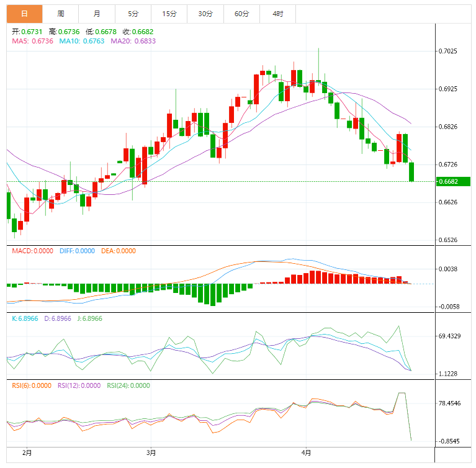
Task: Click the DIFF:0.0000 indicator label
Action: coord(77,251)
